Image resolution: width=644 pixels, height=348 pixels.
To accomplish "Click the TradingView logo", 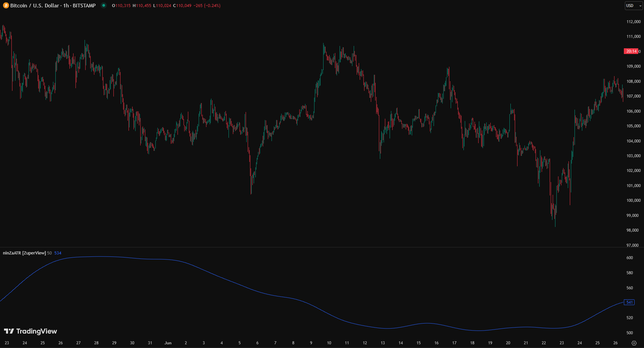I will [31, 331].
